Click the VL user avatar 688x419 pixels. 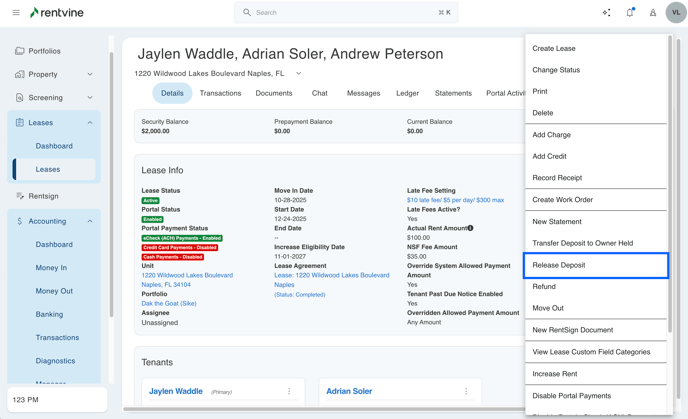click(676, 13)
